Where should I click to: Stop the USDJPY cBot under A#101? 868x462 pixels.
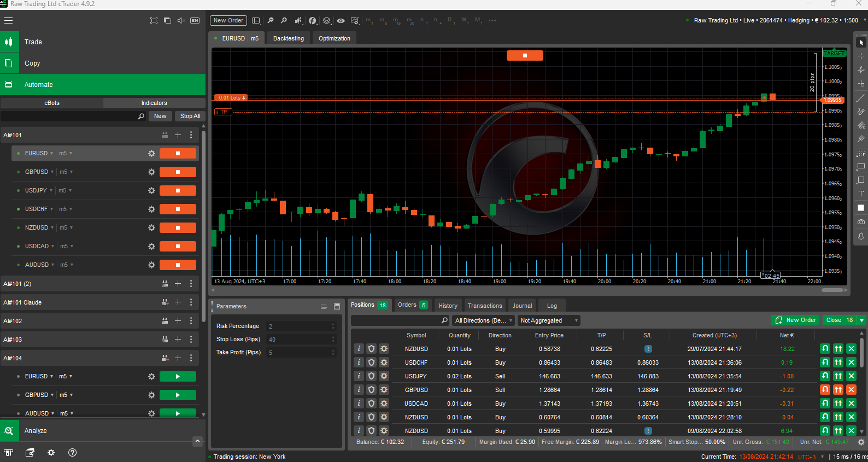pos(178,191)
